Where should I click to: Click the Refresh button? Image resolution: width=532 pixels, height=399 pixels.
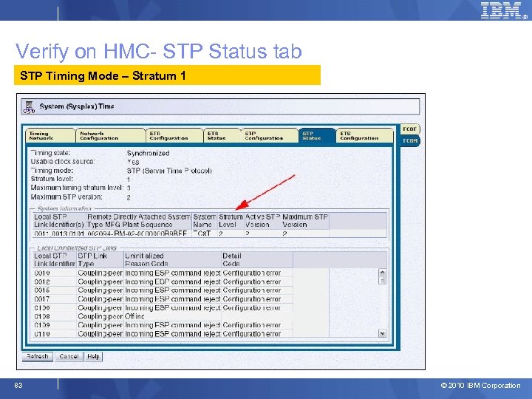click(38, 357)
